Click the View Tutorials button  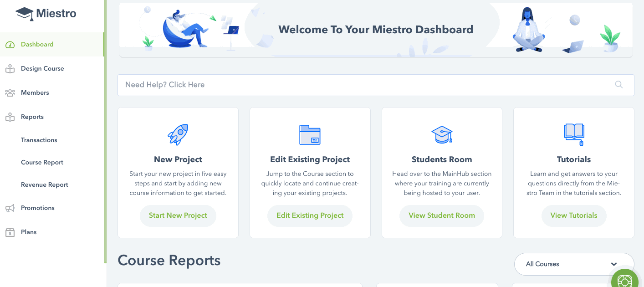(x=574, y=216)
